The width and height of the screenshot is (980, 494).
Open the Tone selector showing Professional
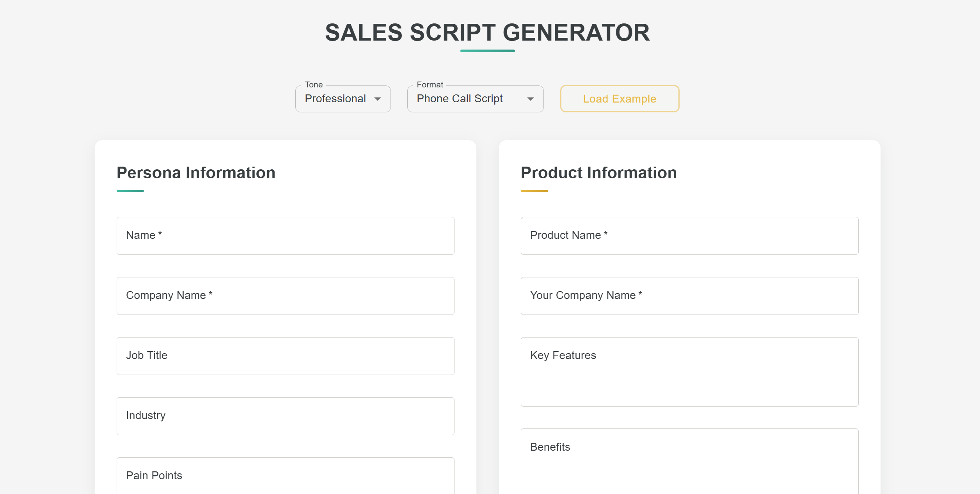pos(336,99)
